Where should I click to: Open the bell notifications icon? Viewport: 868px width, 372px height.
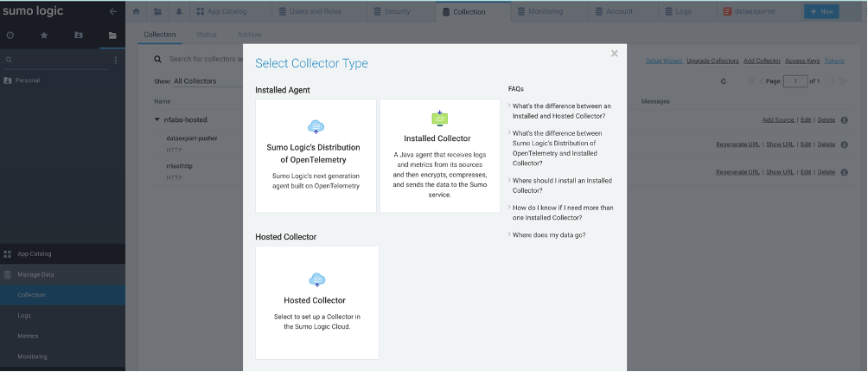point(177,11)
